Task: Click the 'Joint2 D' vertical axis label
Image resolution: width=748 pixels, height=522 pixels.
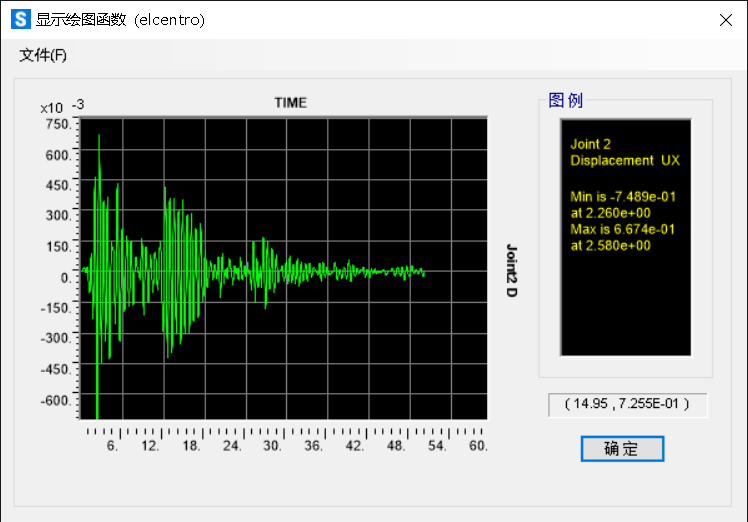Action: (x=511, y=271)
